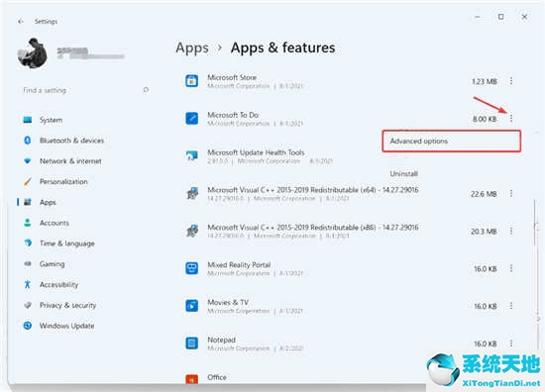Choose Uninstall in the context menu

click(x=403, y=173)
